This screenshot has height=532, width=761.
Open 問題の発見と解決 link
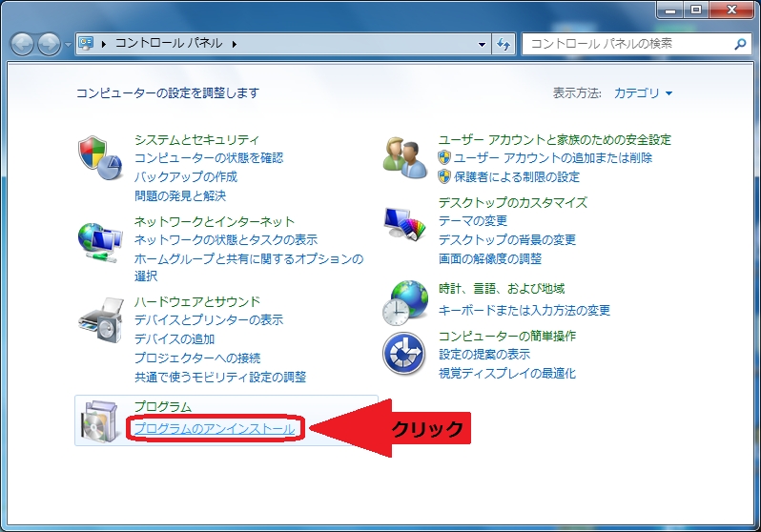(180, 195)
